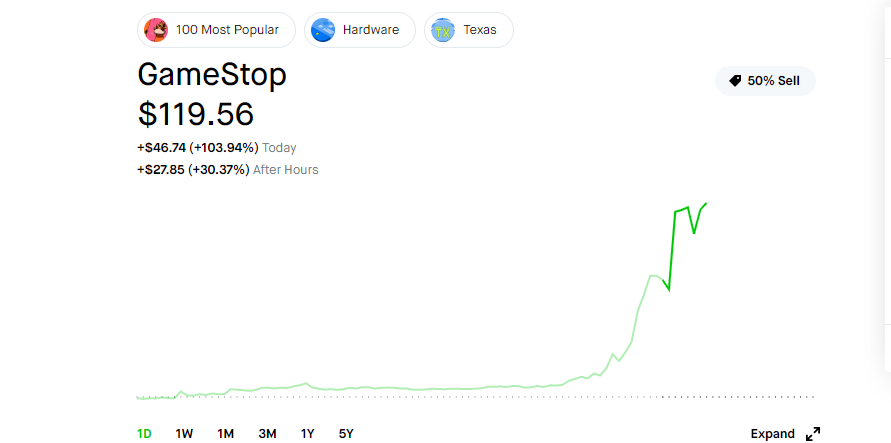This screenshot has height=443, width=891.
Task: Show the 1Y price history
Action: pos(308,434)
